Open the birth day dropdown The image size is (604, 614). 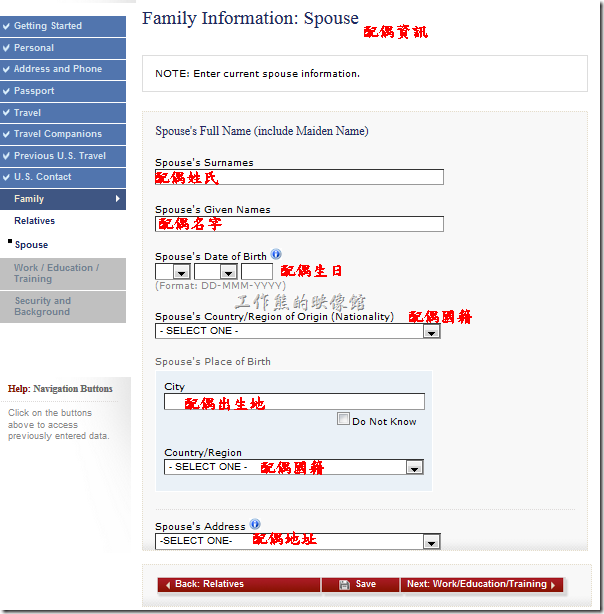(173, 271)
